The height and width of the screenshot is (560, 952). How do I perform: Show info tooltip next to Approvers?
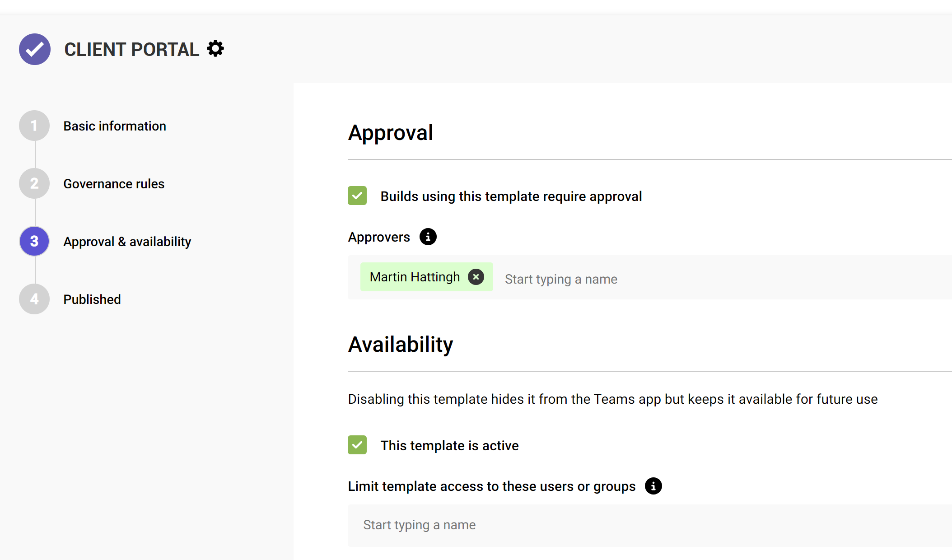pyautogui.click(x=428, y=237)
